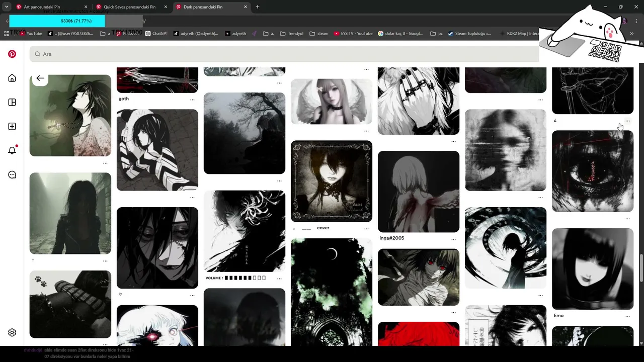Close the 'Art panosundaki Pin' tab

tap(86, 7)
